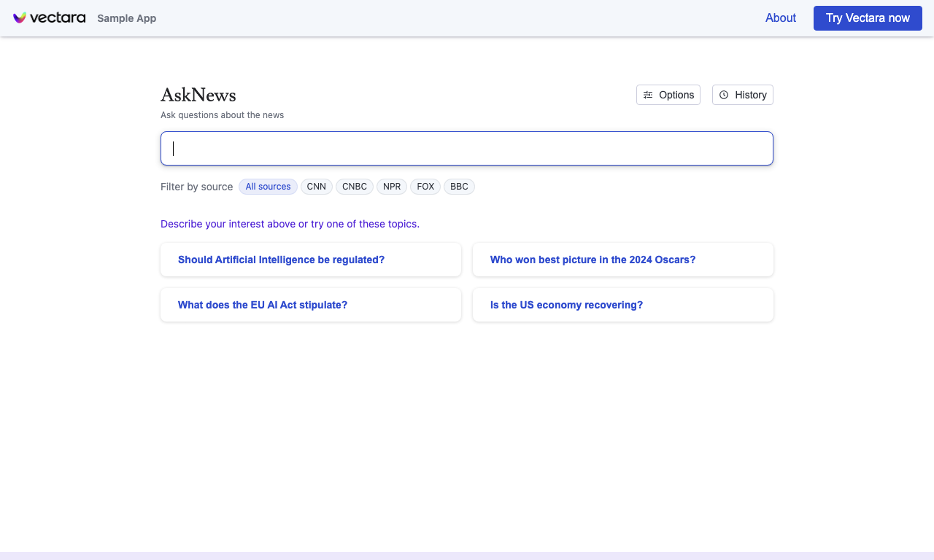The image size is (934, 560).
Task: Click the Filter by source label
Action: (x=197, y=187)
